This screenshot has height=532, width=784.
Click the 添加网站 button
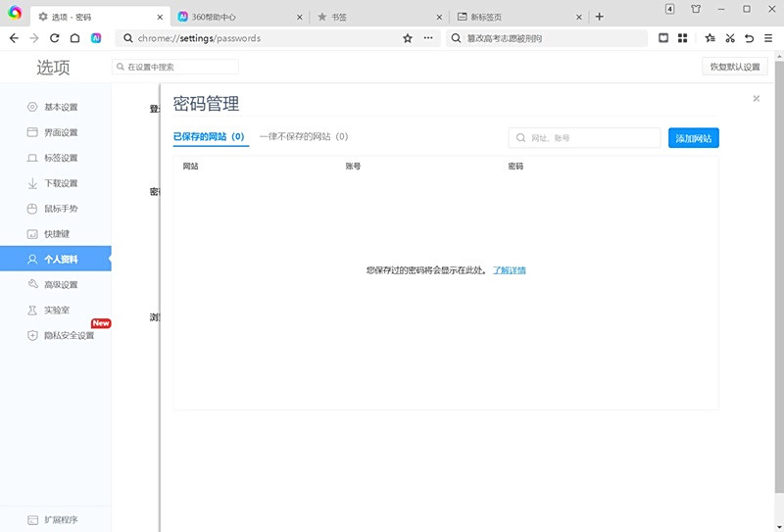tap(694, 138)
